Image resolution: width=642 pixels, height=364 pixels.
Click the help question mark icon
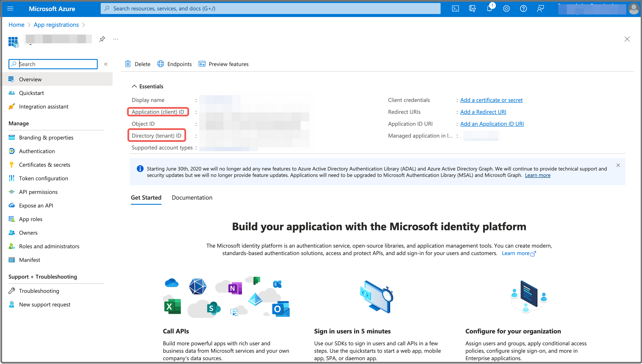click(523, 8)
